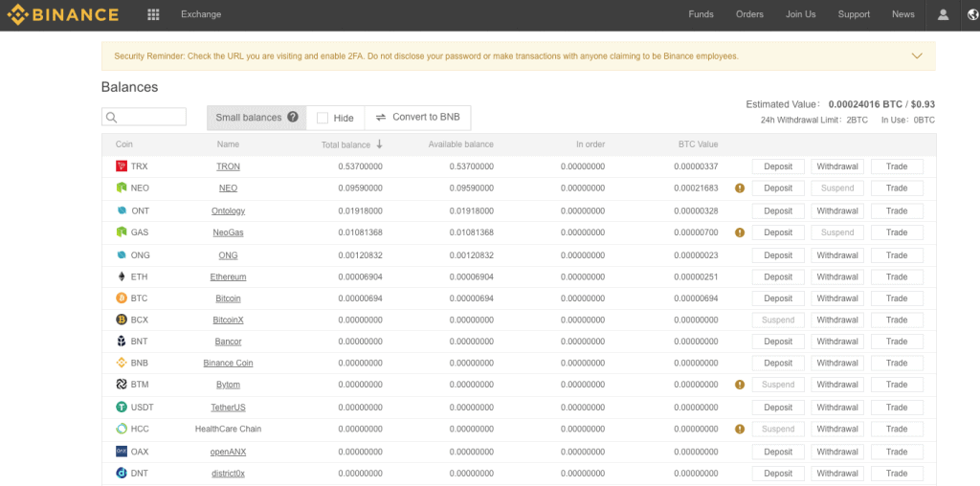Click the ONG coin icon
This screenshot has height=486, width=980.
coord(122,254)
